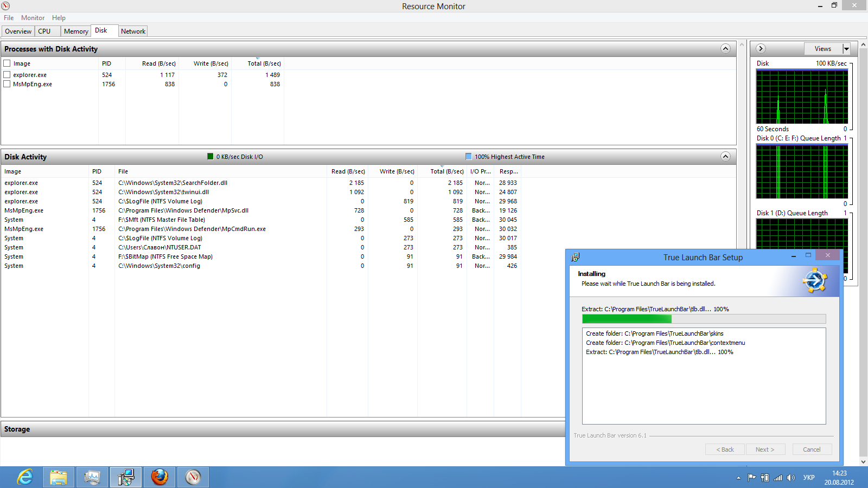Hide the graphs pane with the arrow button
Screen dimensions: 868x488
[761, 49]
